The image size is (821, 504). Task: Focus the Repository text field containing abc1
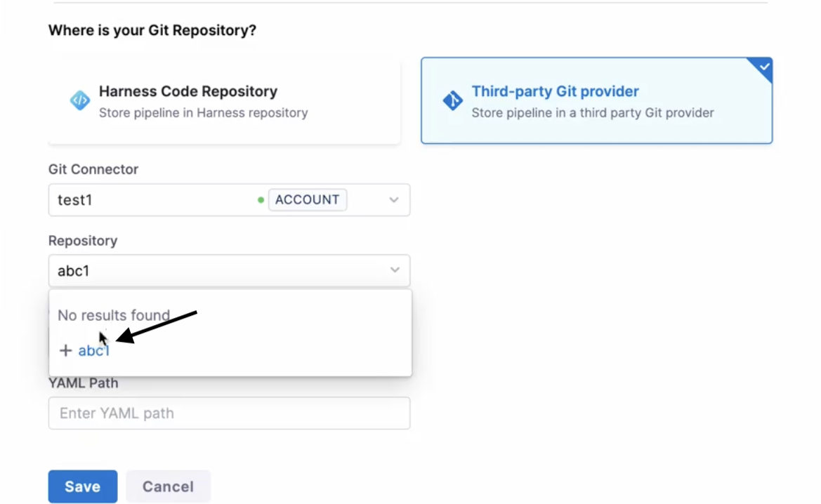coord(211,270)
